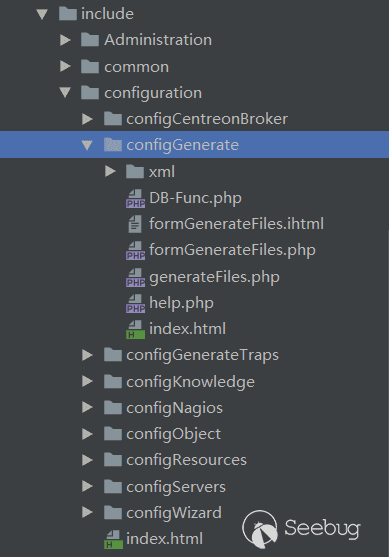The height and width of the screenshot is (557, 389).
Task: Click the PHP icon beside generateFiles.php
Action: click(x=135, y=277)
